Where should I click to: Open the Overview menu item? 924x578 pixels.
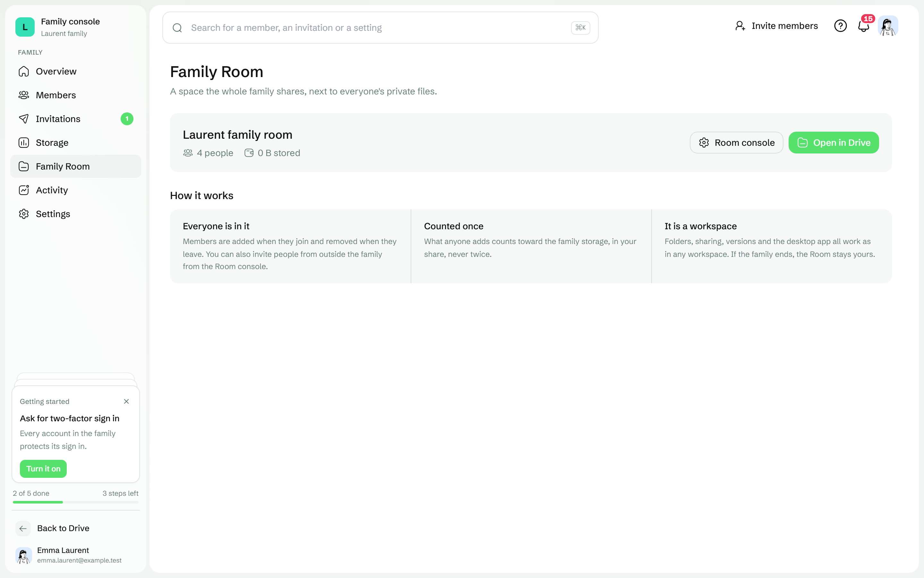coord(76,72)
